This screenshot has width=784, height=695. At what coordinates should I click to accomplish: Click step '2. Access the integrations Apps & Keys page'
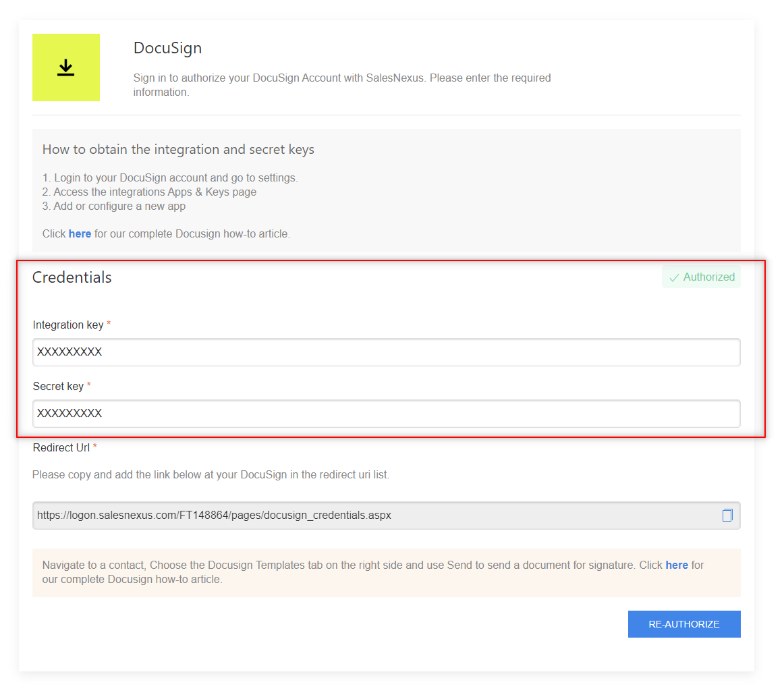tap(149, 192)
